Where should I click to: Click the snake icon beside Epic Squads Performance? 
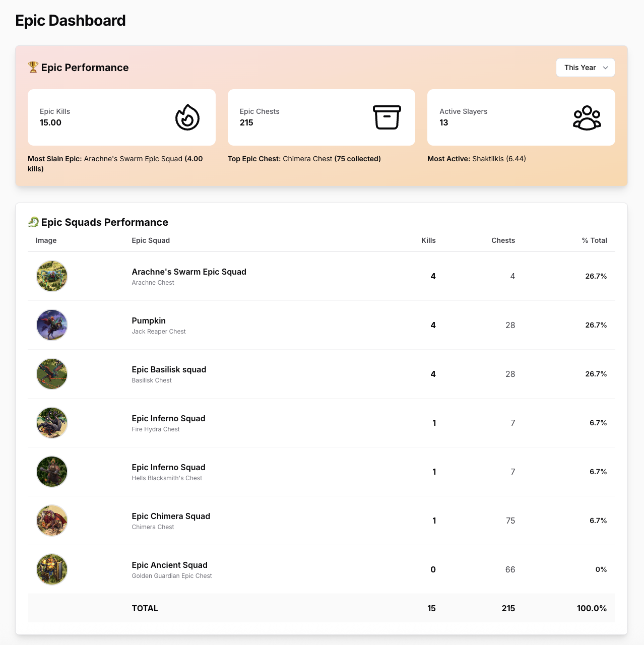33,222
